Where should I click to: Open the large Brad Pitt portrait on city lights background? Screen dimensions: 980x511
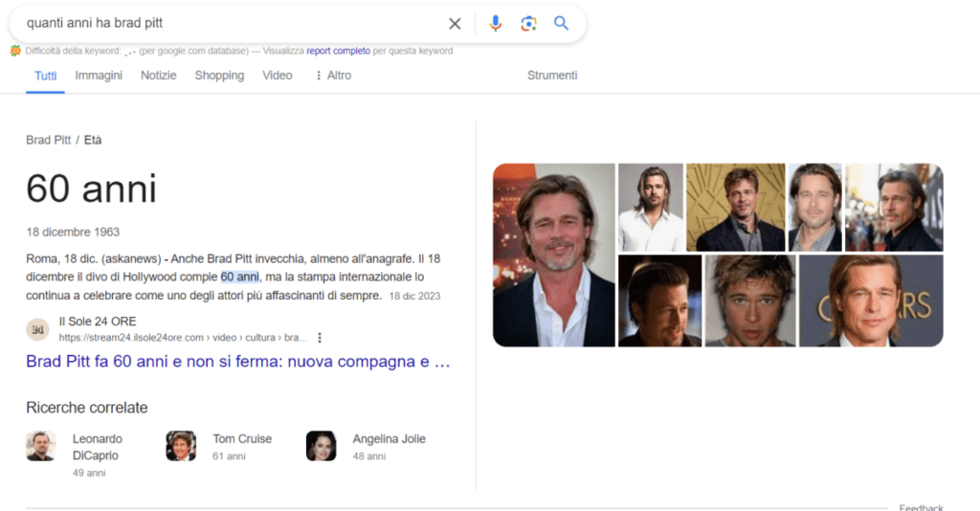click(554, 255)
